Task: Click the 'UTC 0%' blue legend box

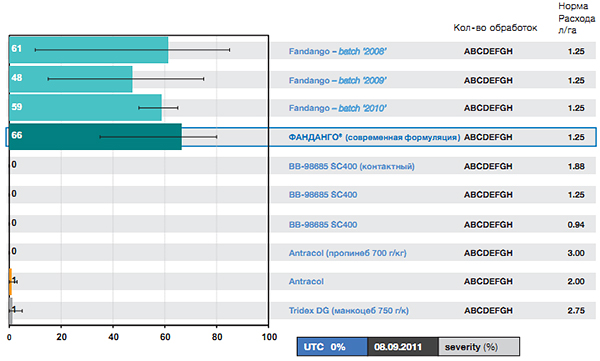Action: coord(332,347)
